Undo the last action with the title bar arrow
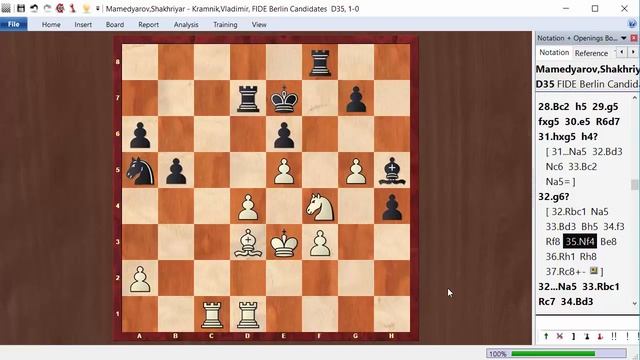Image resolution: width=640 pixels, height=360 pixels. [34, 8]
